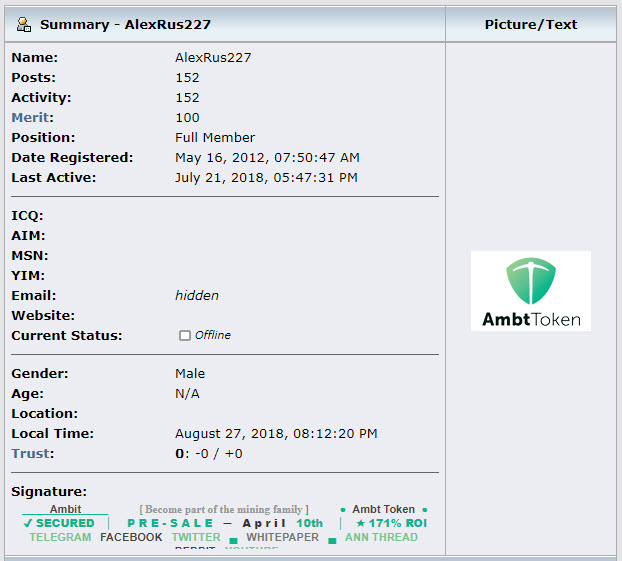The height and width of the screenshot is (561, 622).
Task: Click 'Become part of the mining family' text
Action: click(x=224, y=509)
